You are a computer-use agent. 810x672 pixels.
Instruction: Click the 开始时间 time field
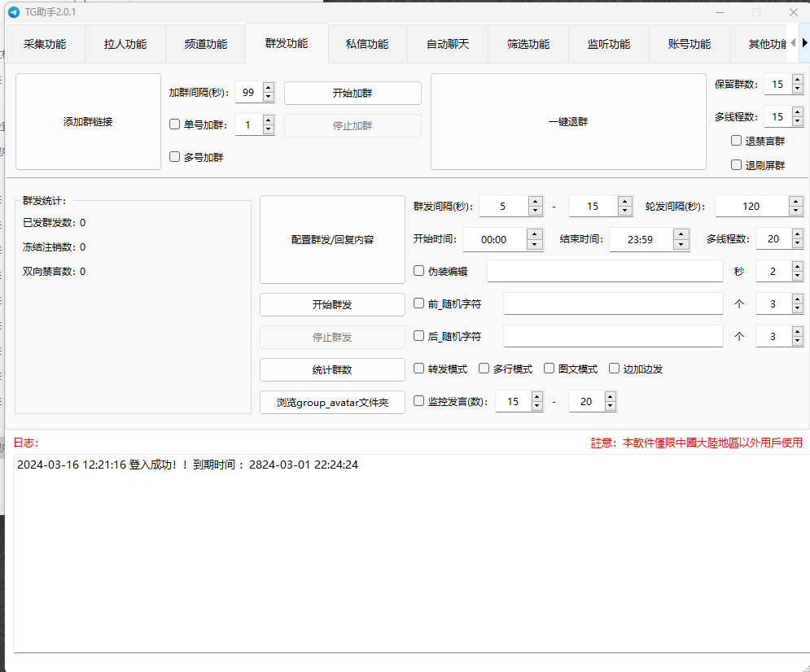(x=494, y=239)
